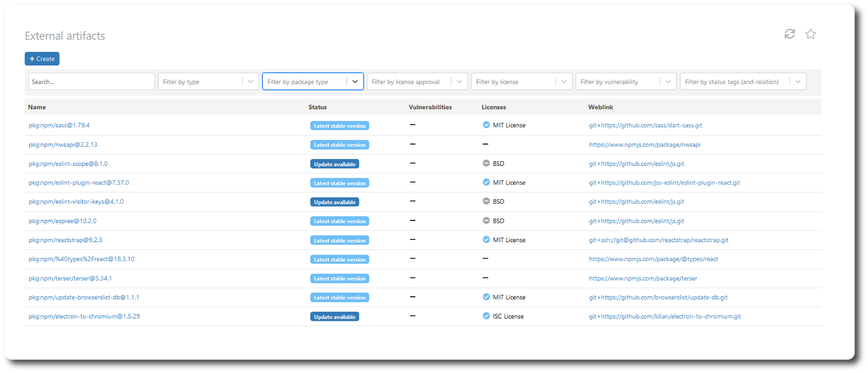Follow the dart-sass GitHub weblink
The height and width of the screenshot is (373, 868).
tap(645, 125)
